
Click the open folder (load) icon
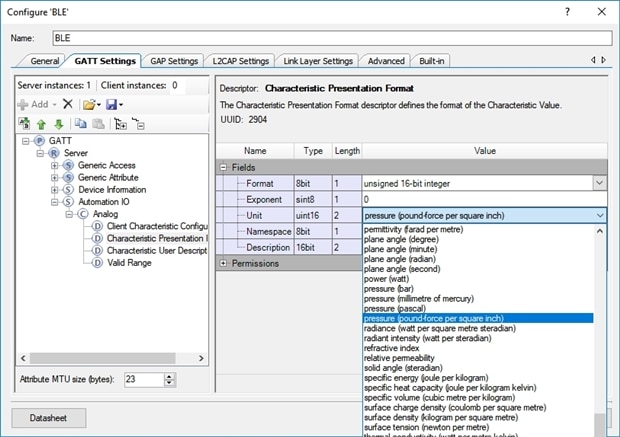click(x=89, y=104)
